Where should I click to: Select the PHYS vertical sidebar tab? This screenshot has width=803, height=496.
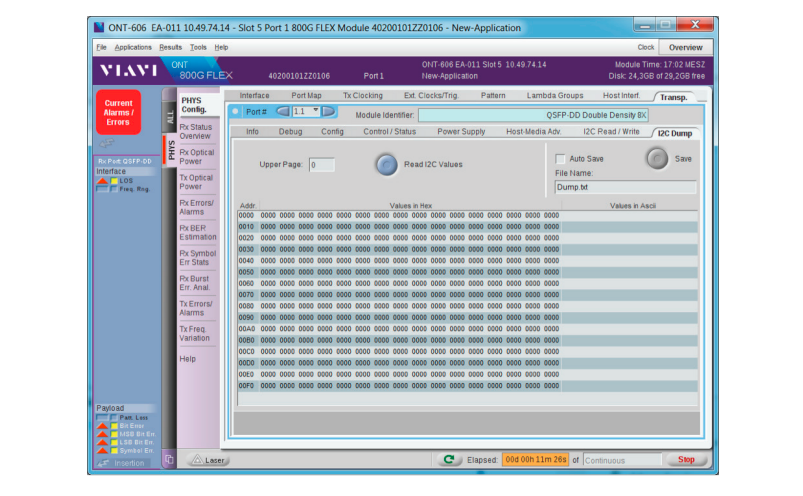(x=170, y=150)
